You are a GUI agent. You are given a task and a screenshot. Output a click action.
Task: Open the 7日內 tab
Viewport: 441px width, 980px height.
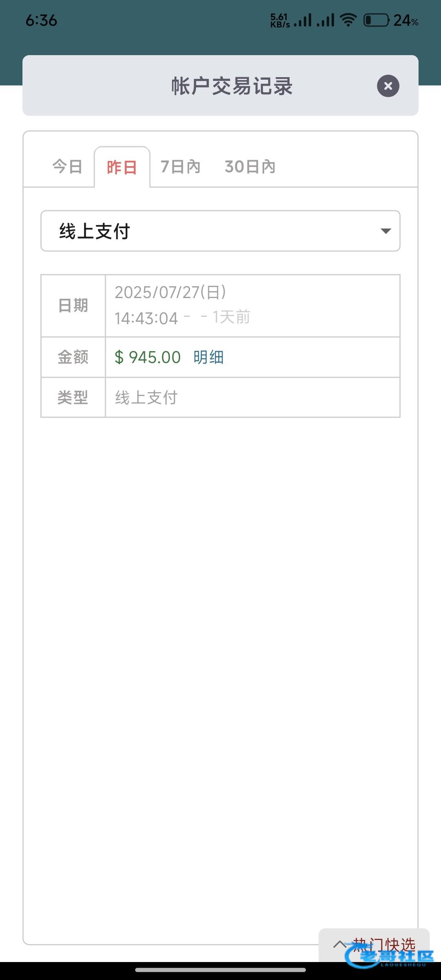pyautogui.click(x=180, y=167)
